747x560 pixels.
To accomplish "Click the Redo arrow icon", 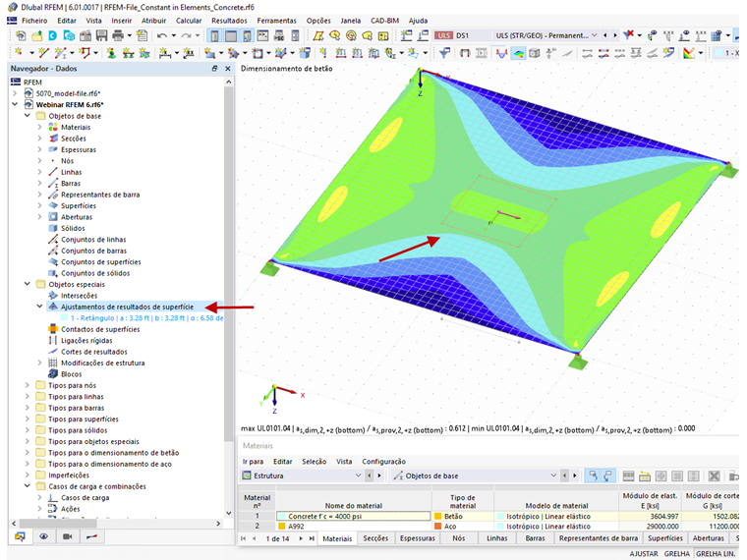I will [x=187, y=35].
